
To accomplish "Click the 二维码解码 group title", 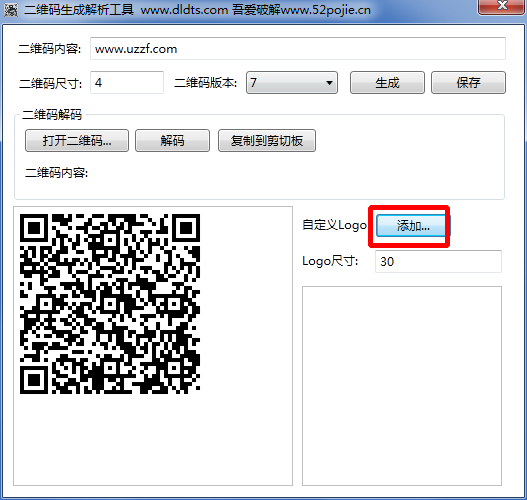I will click(x=52, y=115).
